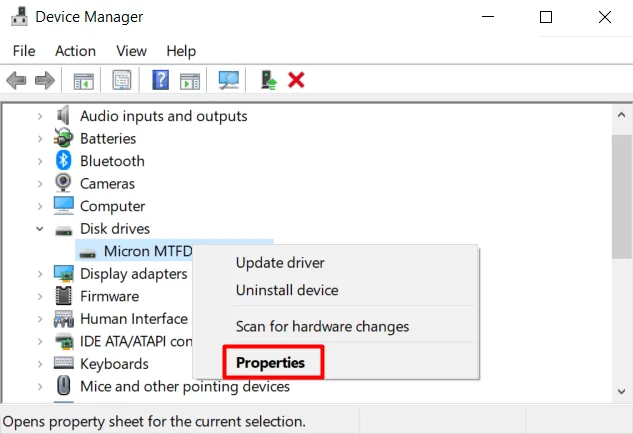Click the Display adapters icon
The height and width of the screenshot is (434, 633).
coord(63,273)
